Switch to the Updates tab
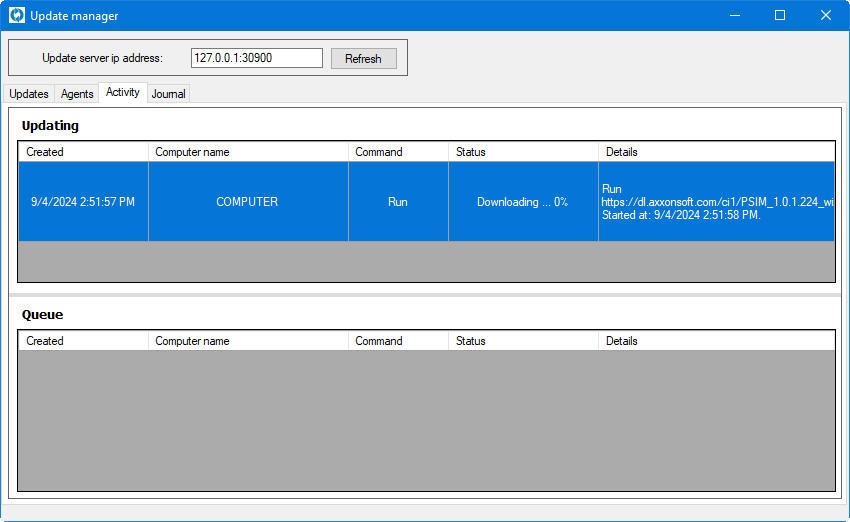 click(x=29, y=94)
